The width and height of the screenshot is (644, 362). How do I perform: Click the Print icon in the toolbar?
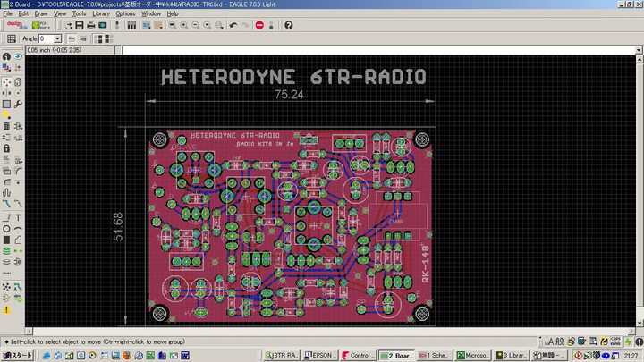[90, 25]
